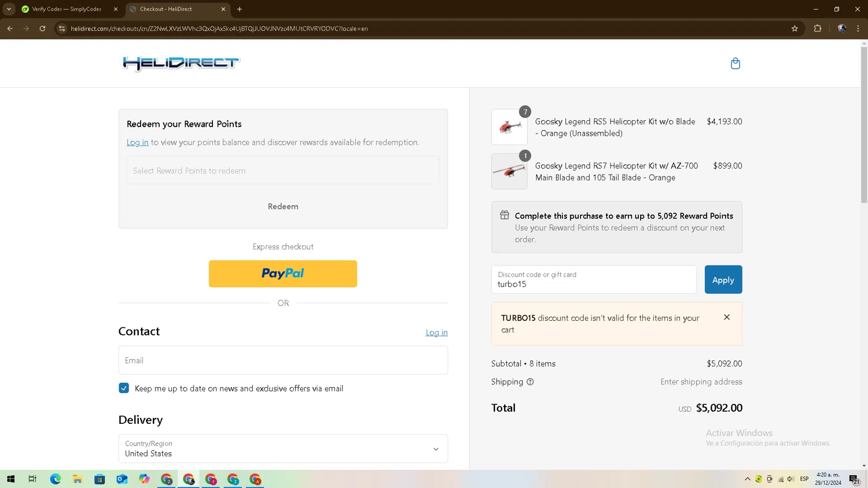This screenshot has width=868, height=488.
Task: Launch Microsoft Edge from the taskbar
Action: click(55, 479)
